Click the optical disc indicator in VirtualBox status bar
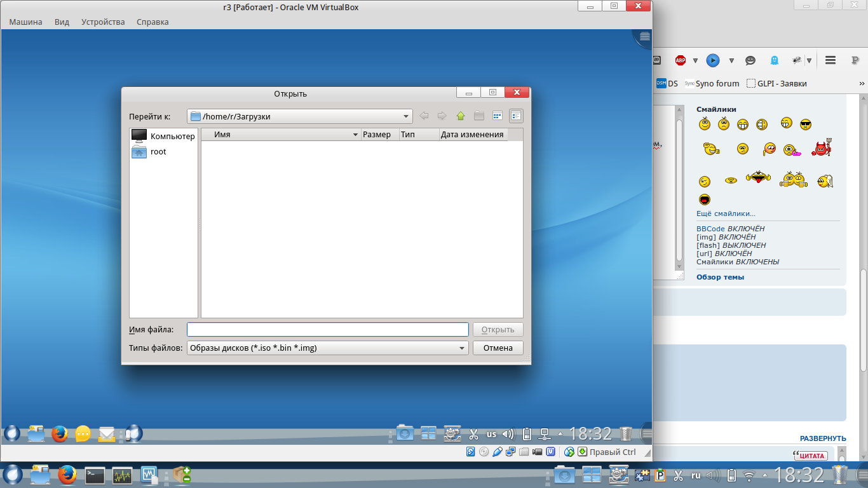The width and height of the screenshot is (868, 488). tap(484, 452)
